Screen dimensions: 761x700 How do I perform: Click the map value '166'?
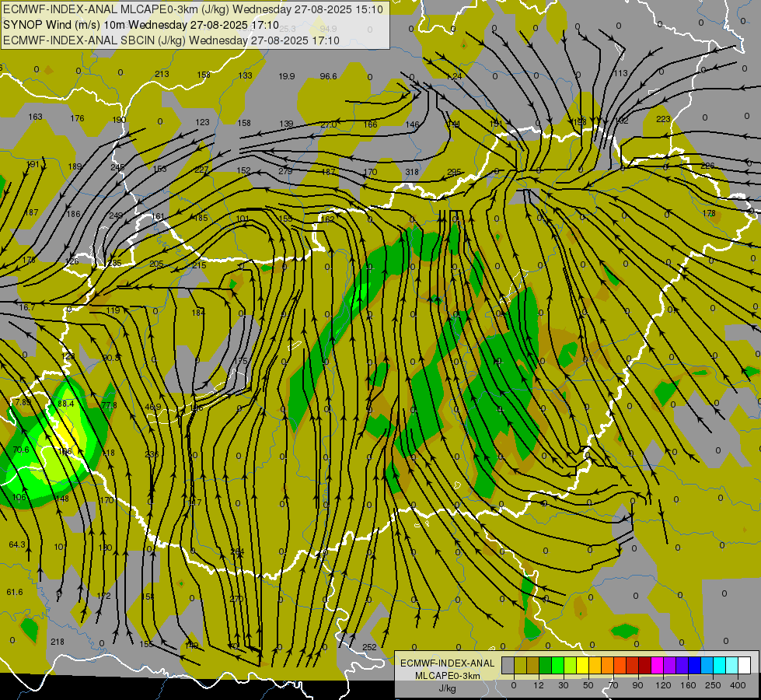click(x=370, y=124)
